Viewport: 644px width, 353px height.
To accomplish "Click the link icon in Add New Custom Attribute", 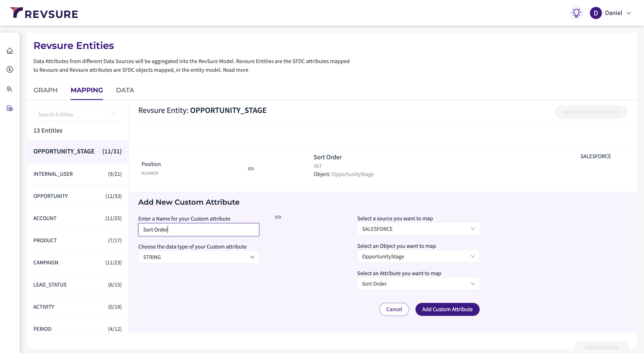I will click(x=278, y=217).
